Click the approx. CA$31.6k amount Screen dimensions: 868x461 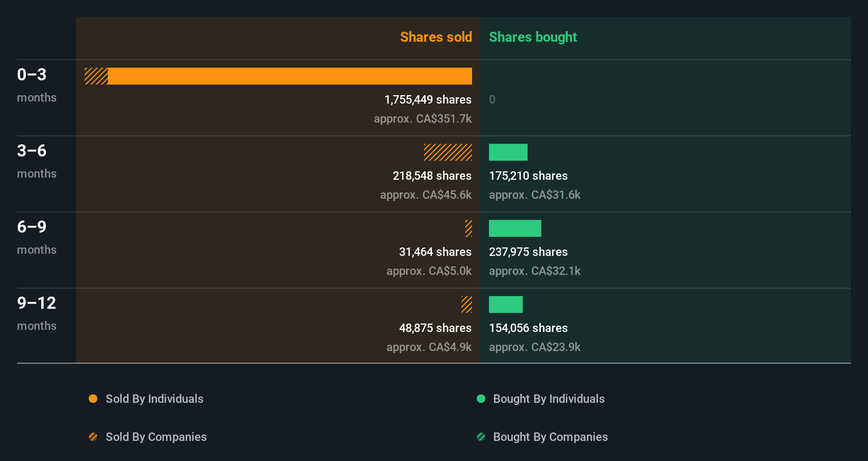[534, 195]
